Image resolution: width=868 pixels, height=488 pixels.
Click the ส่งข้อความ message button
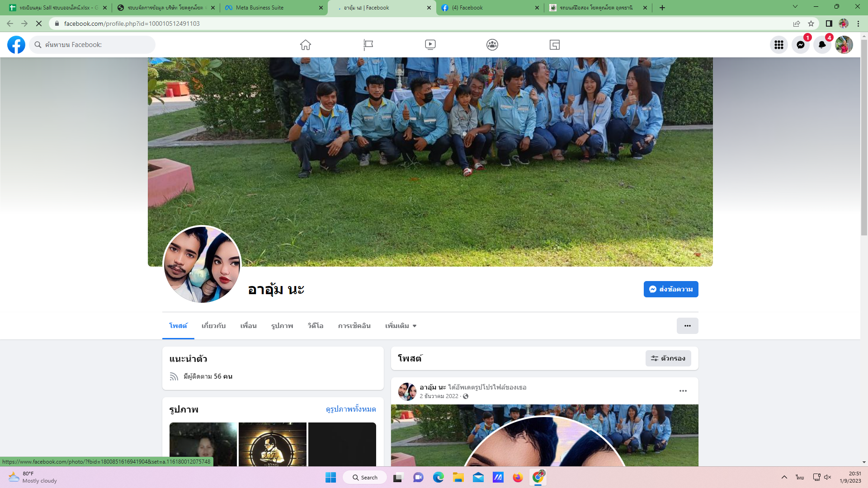671,289
